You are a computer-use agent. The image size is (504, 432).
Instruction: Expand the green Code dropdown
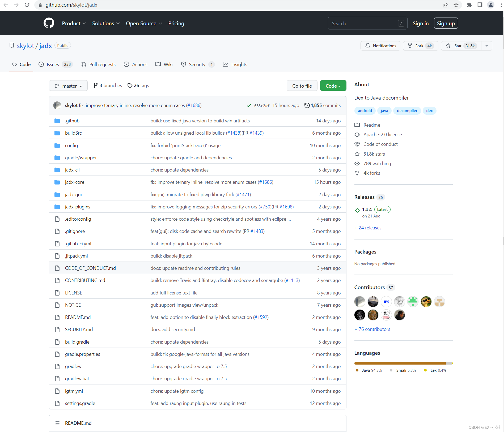coord(333,86)
